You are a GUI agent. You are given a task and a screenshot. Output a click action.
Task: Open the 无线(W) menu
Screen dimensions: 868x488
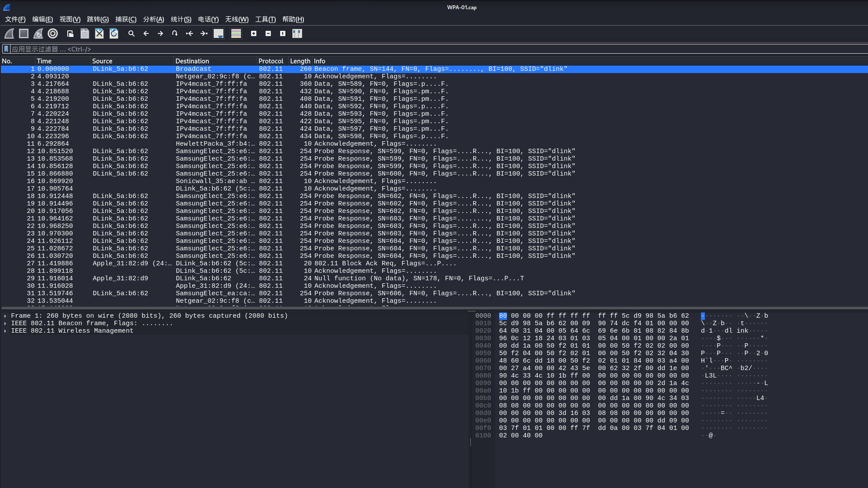[x=237, y=19]
